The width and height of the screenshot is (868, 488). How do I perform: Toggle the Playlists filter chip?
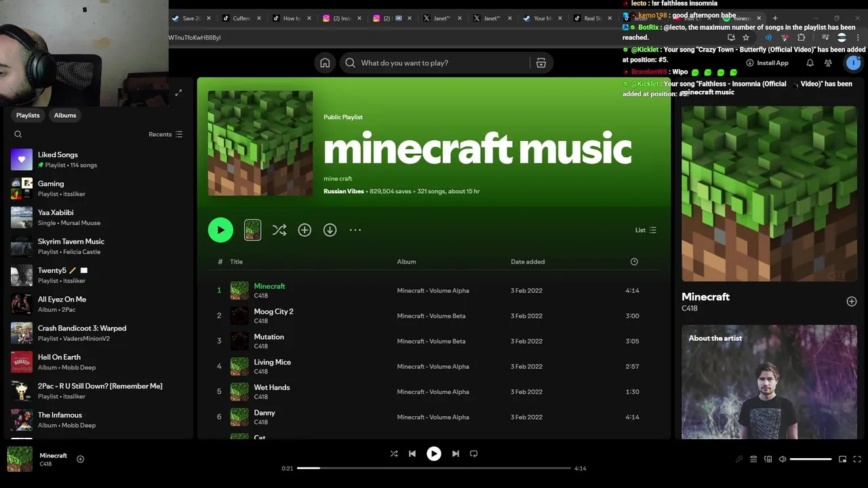[x=28, y=115]
